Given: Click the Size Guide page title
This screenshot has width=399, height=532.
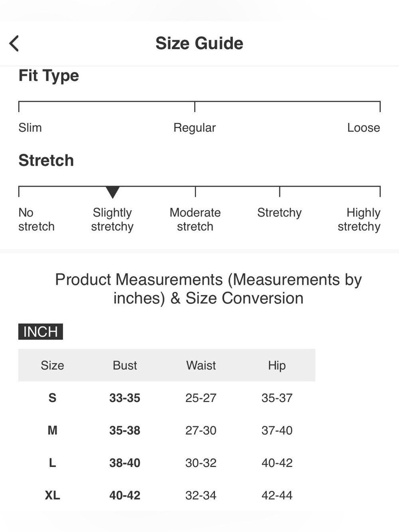Looking at the screenshot, I should tap(199, 43).
